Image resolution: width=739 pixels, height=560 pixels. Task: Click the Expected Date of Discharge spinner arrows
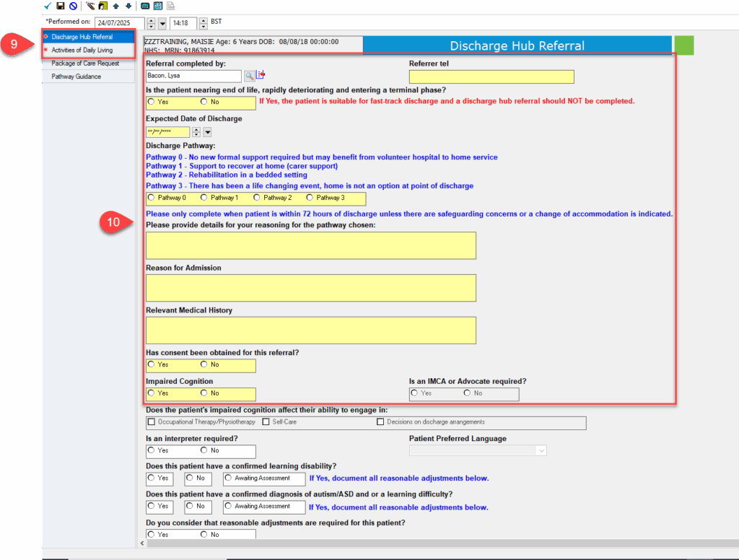tap(196, 133)
